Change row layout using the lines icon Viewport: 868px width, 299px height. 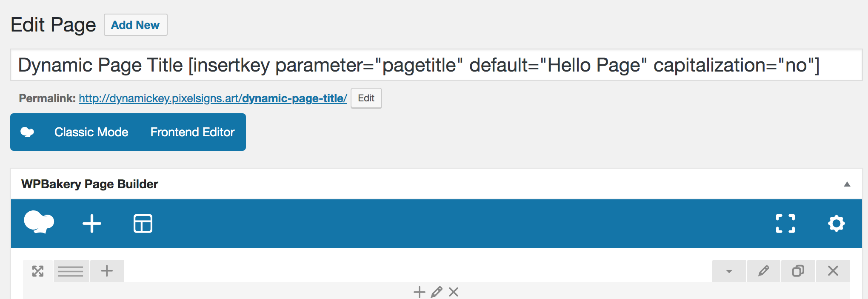pos(71,271)
